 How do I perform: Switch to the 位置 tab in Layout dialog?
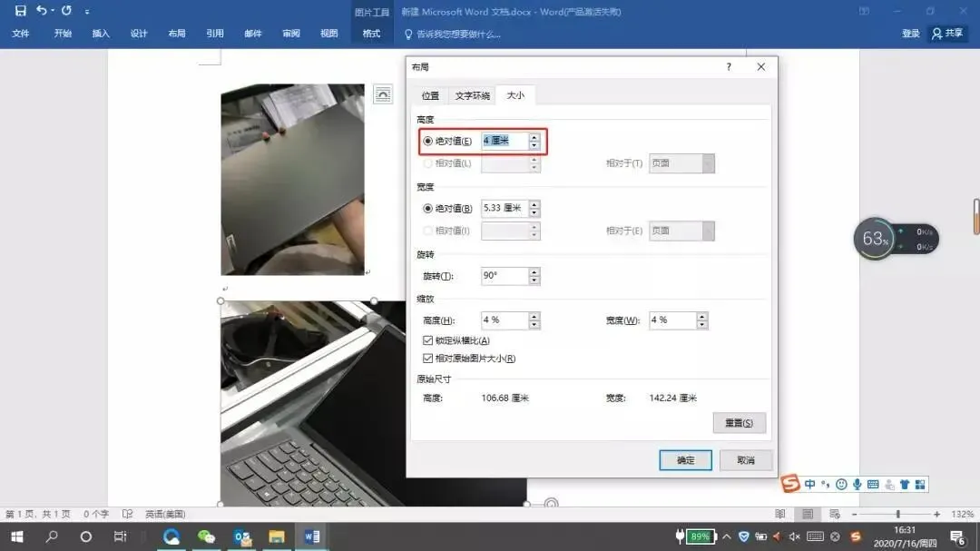429,93
